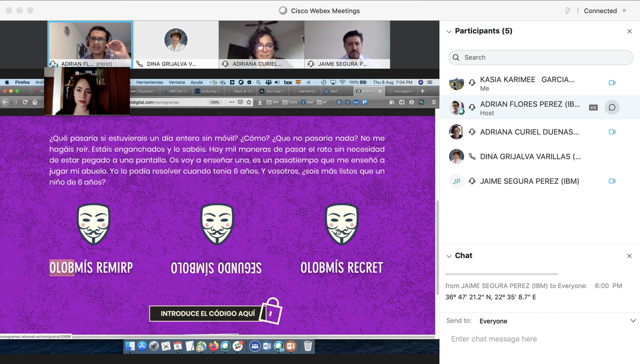Click the video camera icon for KASIA KARIMEE

[x=612, y=83]
